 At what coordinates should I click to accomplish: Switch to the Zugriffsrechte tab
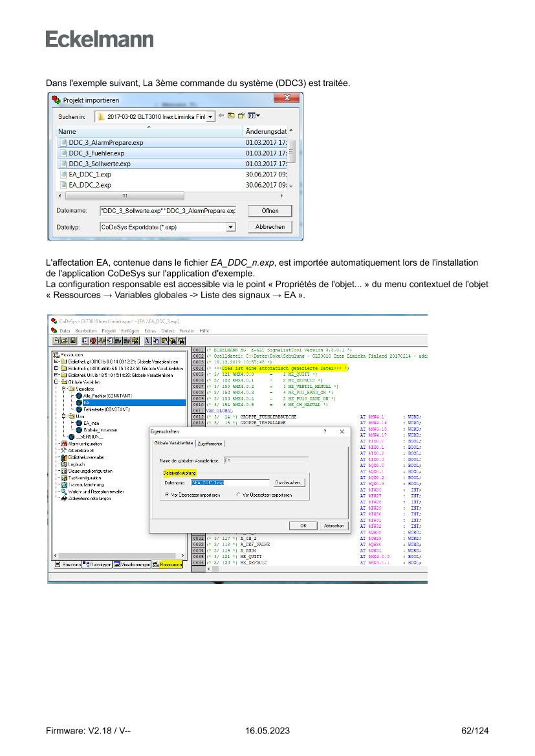click(x=210, y=444)
